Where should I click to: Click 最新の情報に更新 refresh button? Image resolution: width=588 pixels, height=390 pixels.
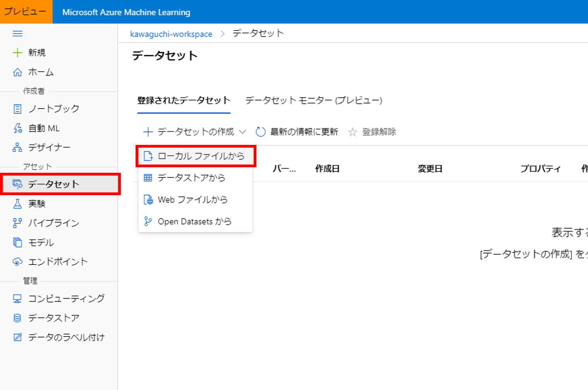(297, 132)
